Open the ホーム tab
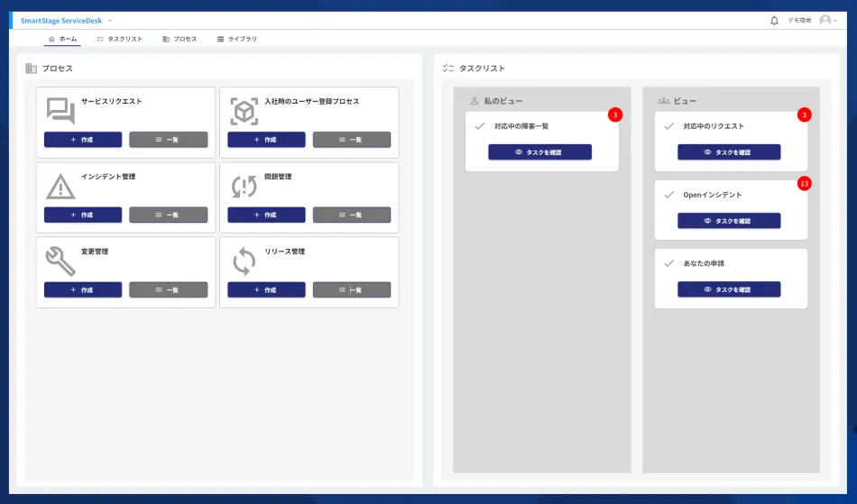857x504 pixels. pos(62,39)
